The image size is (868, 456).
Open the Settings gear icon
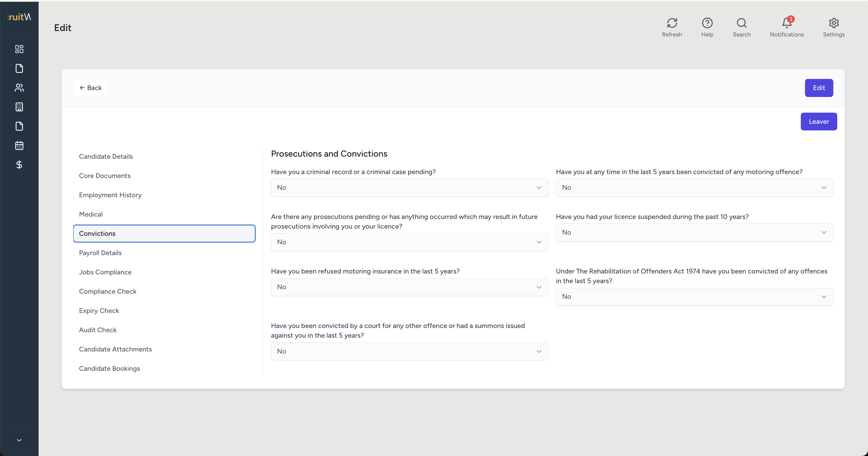(834, 23)
